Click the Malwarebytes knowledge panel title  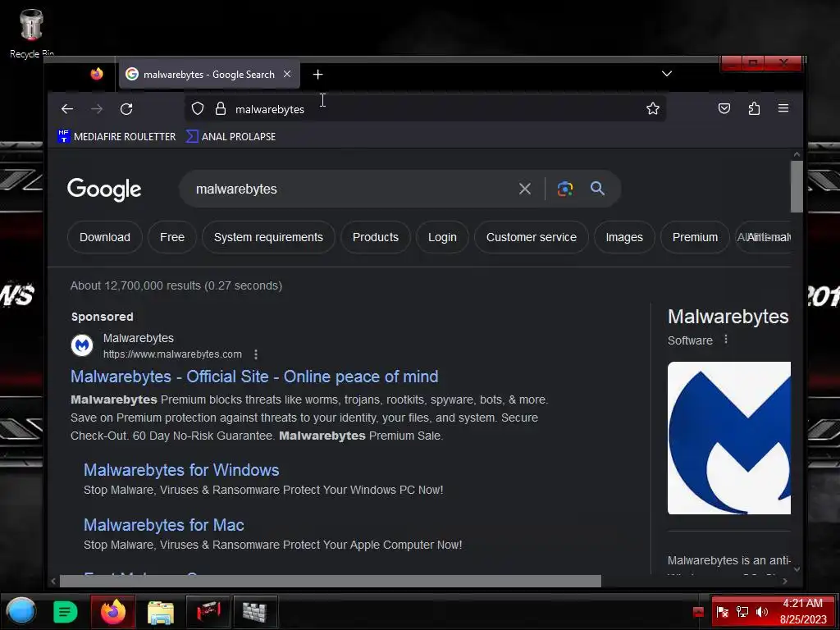pos(728,317)
